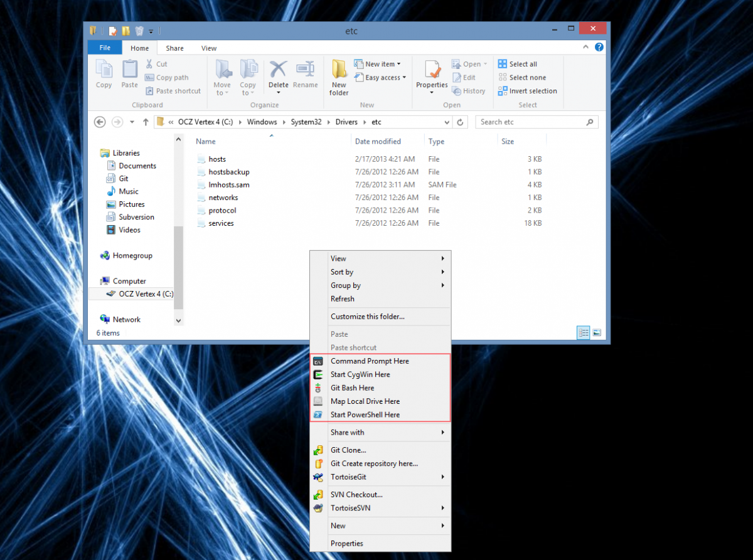
Task: Switch to large icons view icon
Action: (597, 333)
